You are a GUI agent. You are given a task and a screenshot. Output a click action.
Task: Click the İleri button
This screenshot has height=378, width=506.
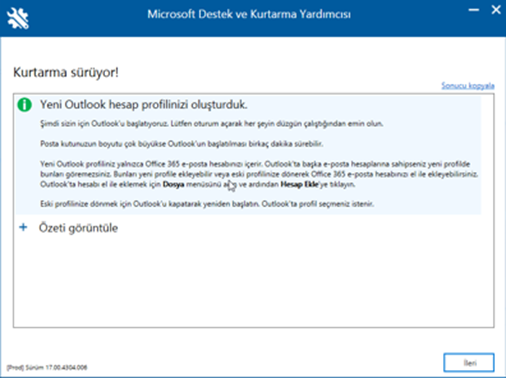click(x=469, y=362)
